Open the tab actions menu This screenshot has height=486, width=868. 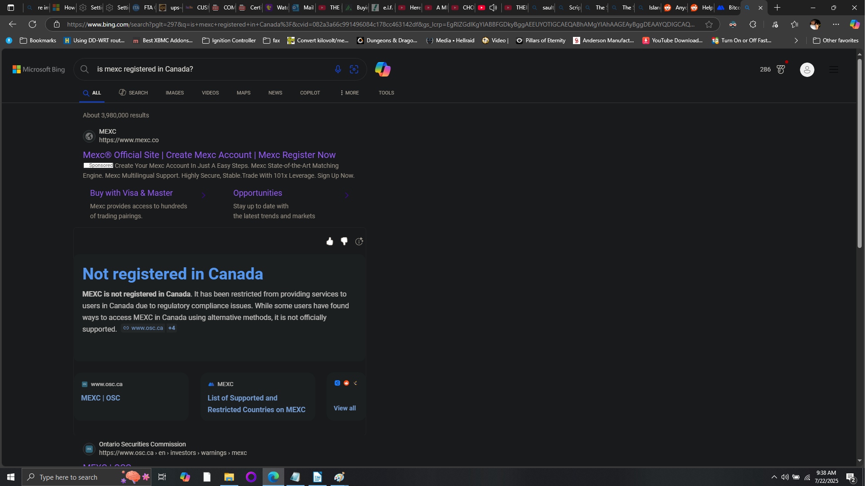click(x=11, y=8)
